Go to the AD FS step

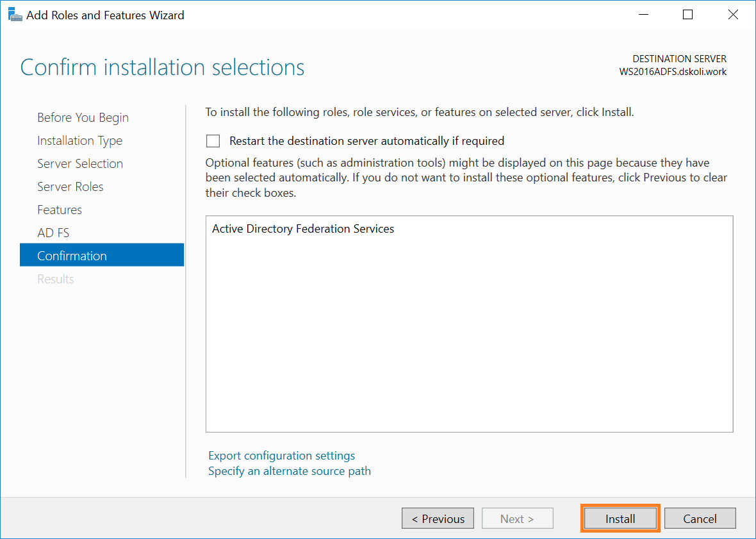(x=53, y=233)
